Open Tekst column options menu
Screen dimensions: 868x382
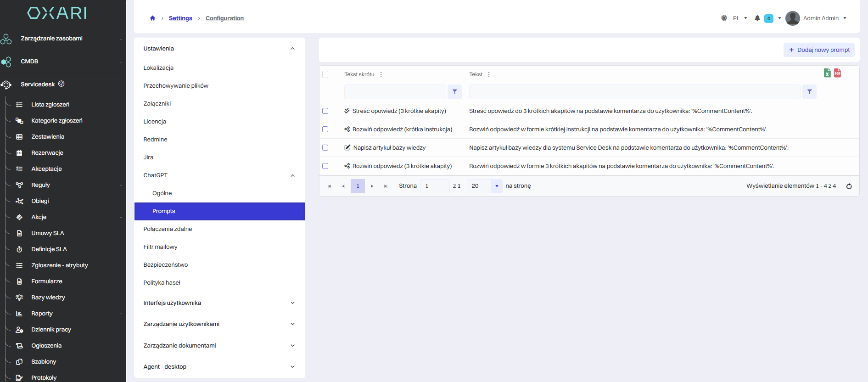tap(489, 74)
